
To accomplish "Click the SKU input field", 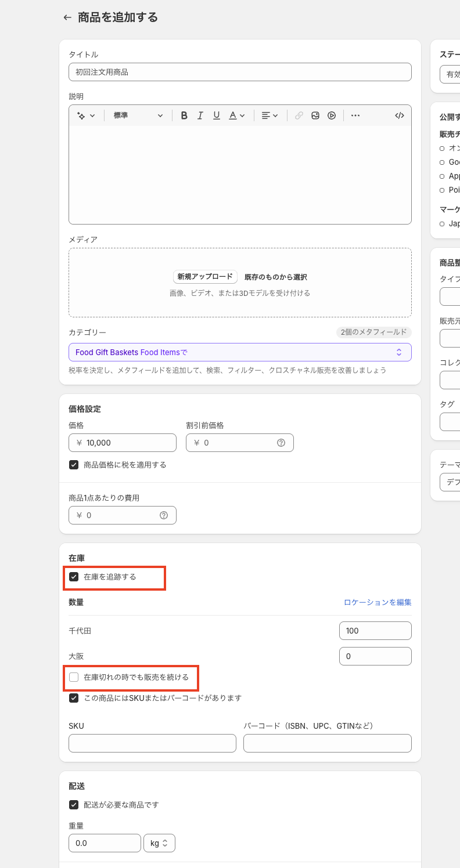I will pos(152,743).
